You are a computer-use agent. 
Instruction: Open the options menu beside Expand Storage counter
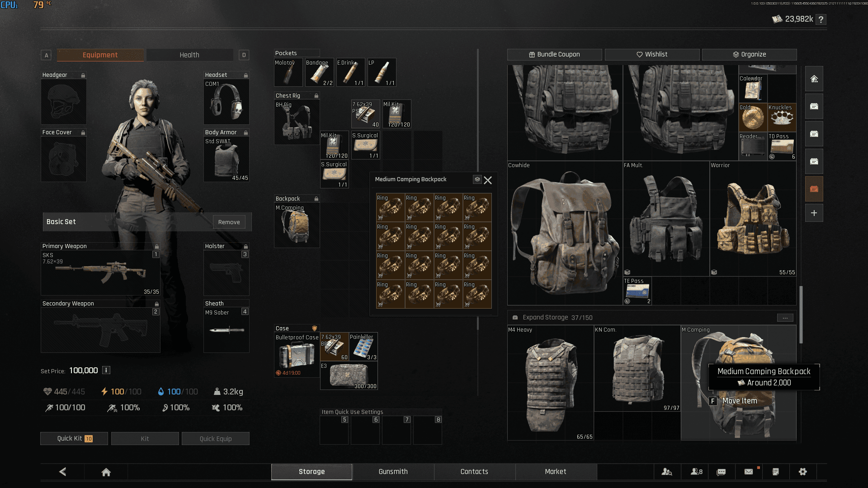tap(785, 318)
